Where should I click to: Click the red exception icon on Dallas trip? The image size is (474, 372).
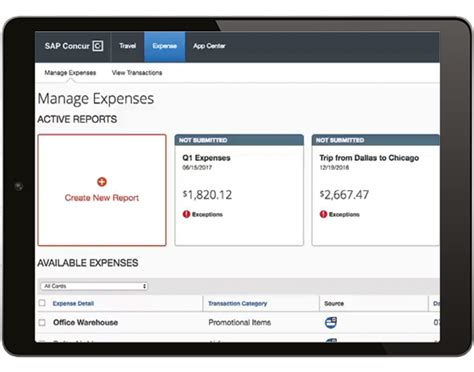pos(323,214)
